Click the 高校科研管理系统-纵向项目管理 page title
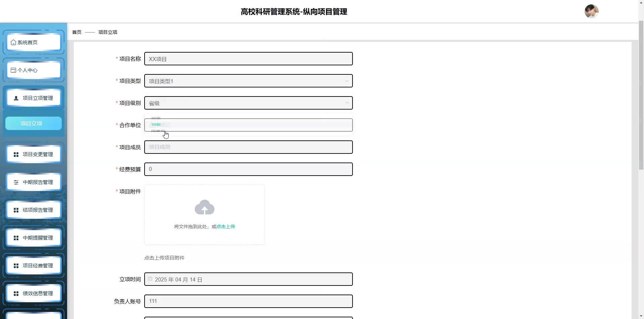Image resolution: width=644 pixels, height=319 pixels. tap(294, 12)
